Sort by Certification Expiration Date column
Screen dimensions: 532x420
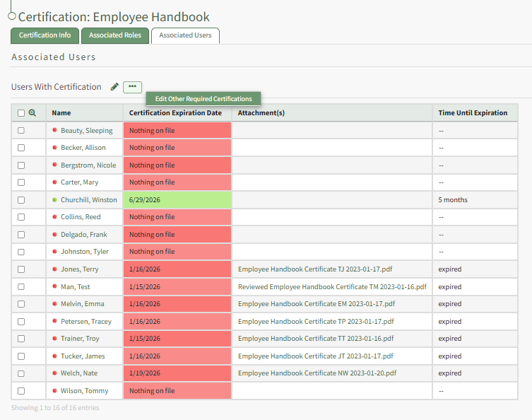click(175, 113)
